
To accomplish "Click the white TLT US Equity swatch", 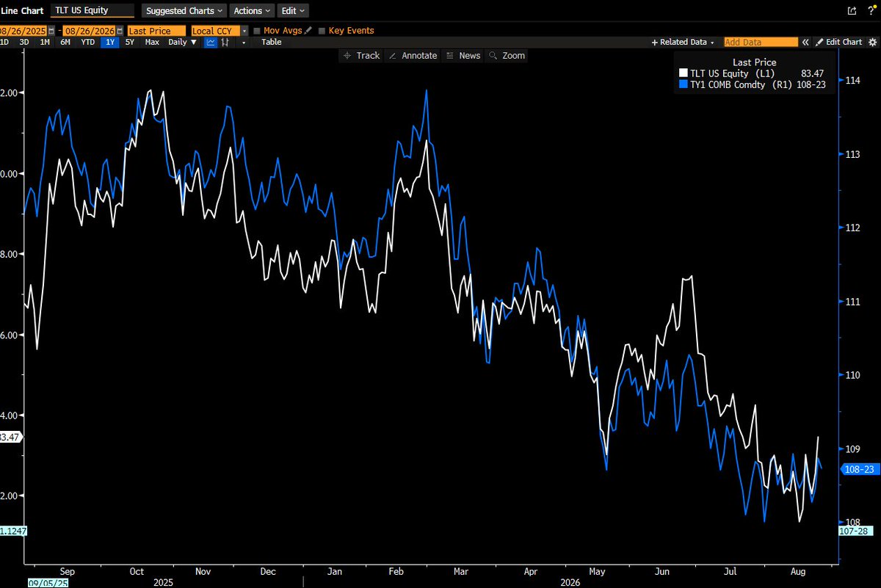I will tap(684, 73).
